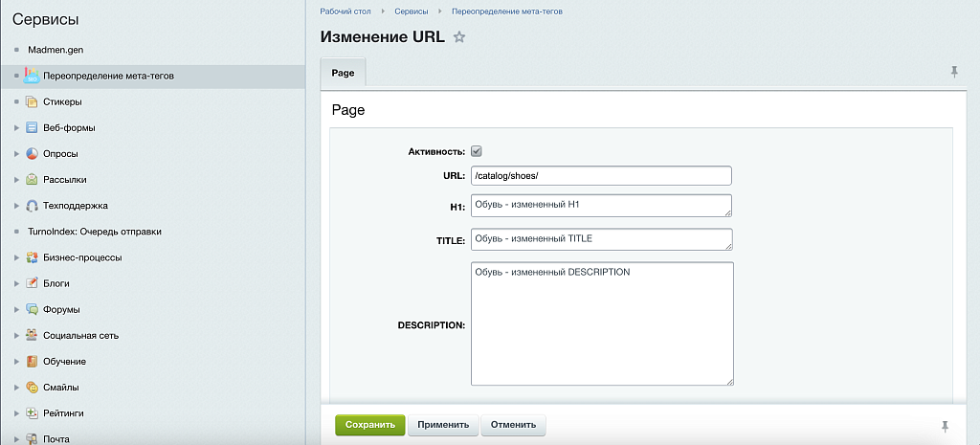
Task: Toggle the Активность checkbox
Action: point(477,151)
